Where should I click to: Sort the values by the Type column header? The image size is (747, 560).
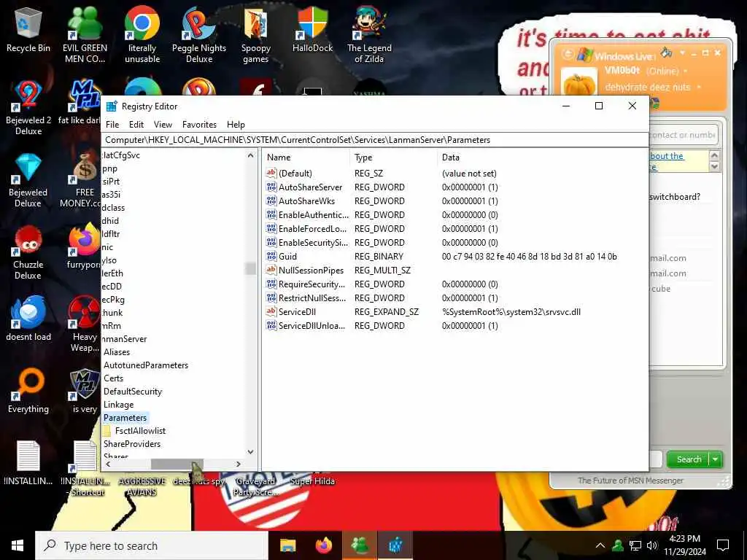(393, 157)
